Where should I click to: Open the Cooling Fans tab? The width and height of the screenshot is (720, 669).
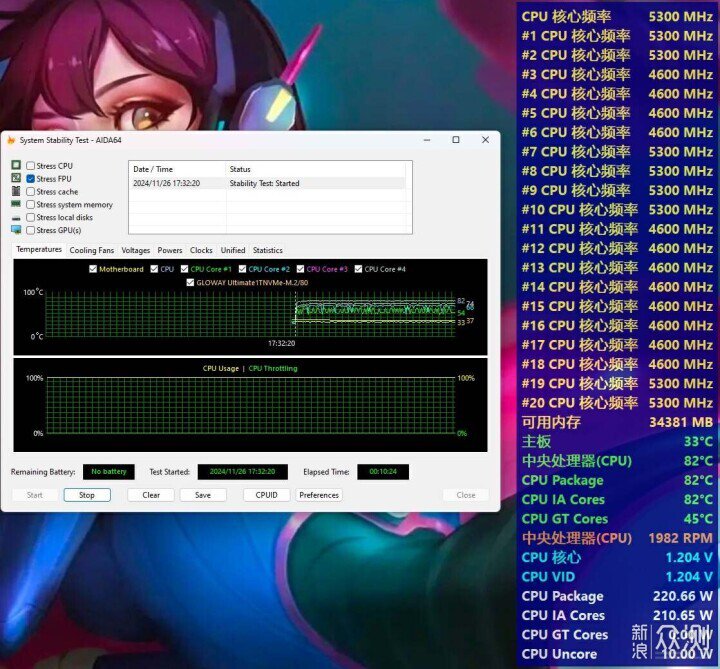click(x=92, y=250)
